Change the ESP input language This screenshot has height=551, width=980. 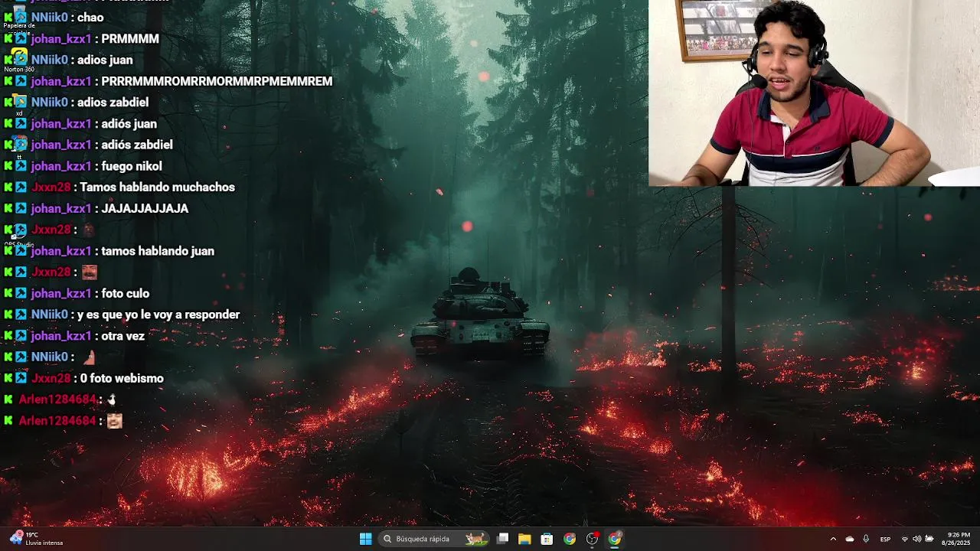point(885,539)
